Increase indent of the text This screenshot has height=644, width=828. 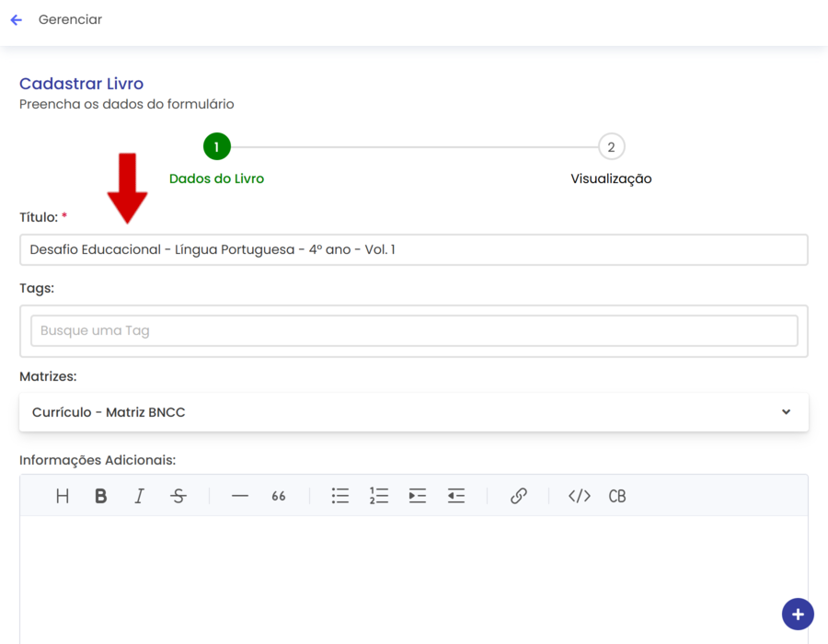pyautogui.click(x=418, y=496)
